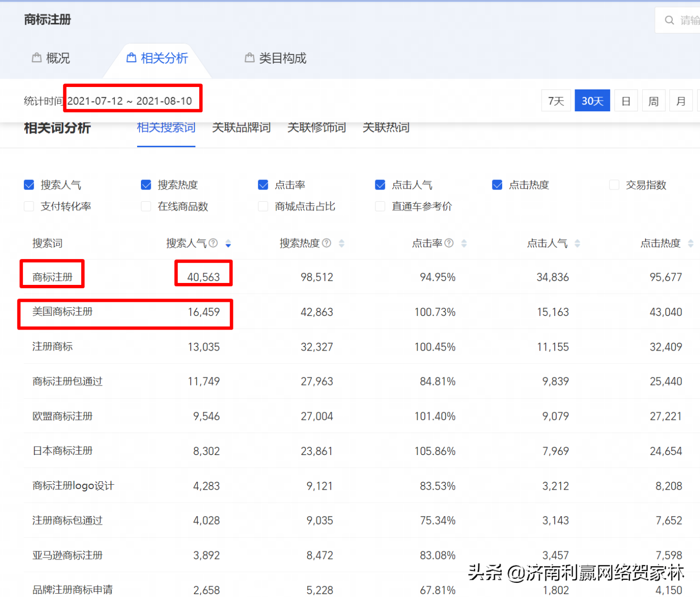Sort by 搜索人气 descending arrow

[228, 246]
